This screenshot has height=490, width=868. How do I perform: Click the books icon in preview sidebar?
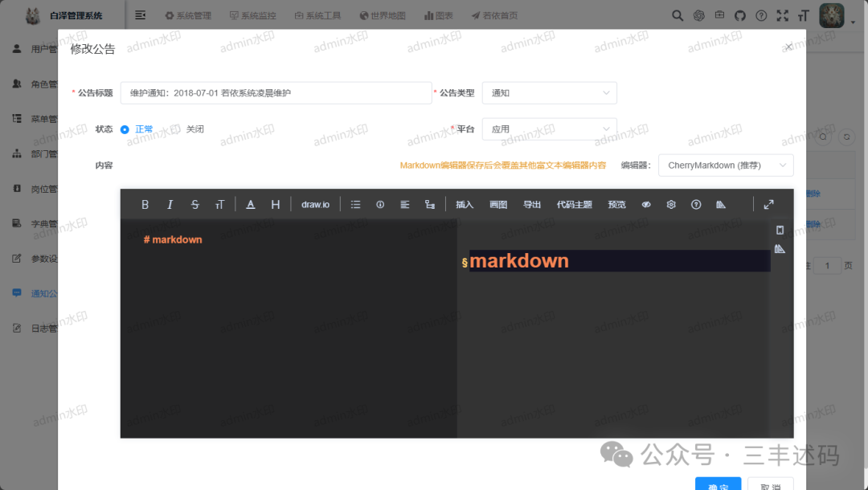(780, 249)
